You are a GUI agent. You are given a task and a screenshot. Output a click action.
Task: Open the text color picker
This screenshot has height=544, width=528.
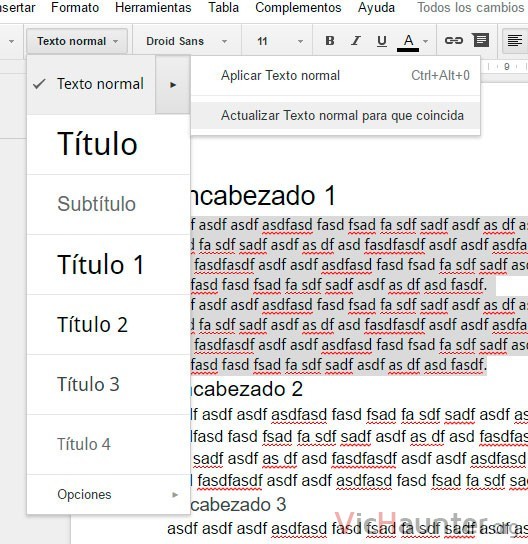click(412, 42)
